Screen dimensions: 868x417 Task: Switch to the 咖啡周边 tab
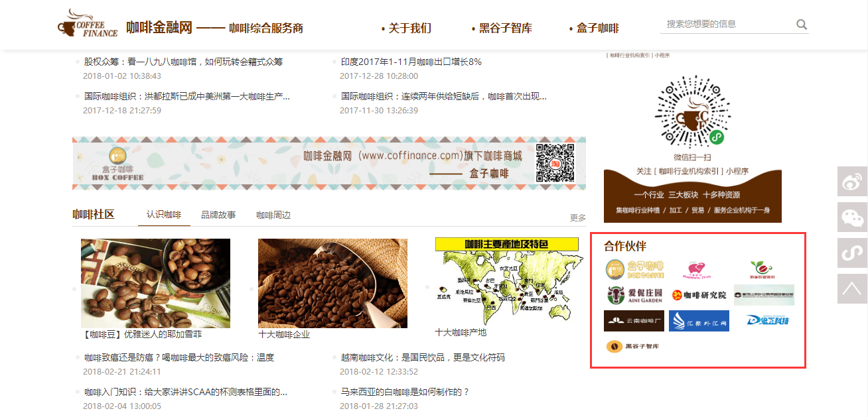coord(273,215)
